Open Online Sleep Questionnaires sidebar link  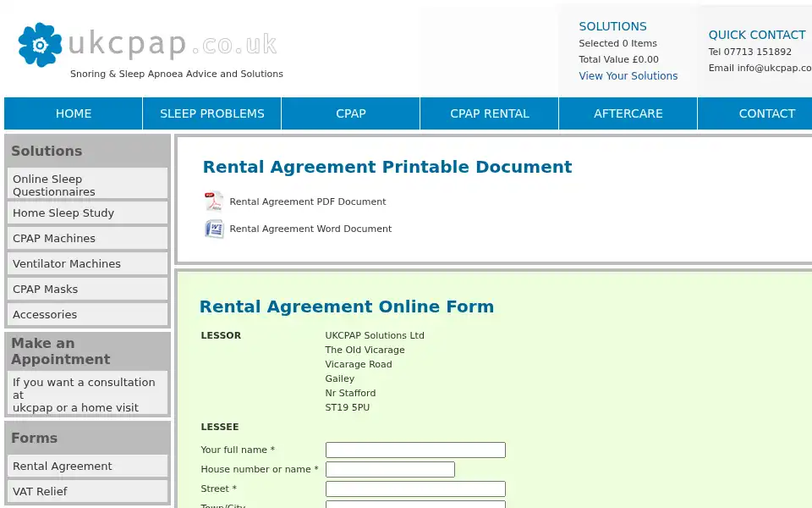coord(87,184)
